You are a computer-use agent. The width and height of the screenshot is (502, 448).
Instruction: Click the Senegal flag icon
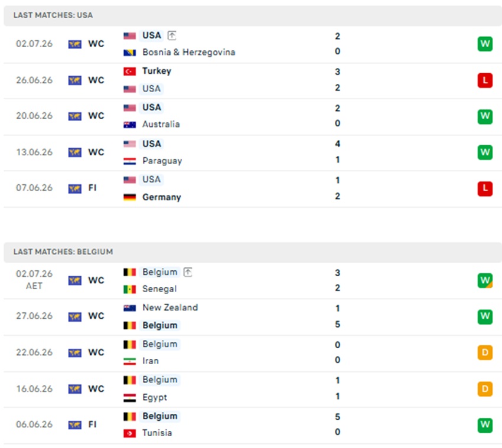130,289
